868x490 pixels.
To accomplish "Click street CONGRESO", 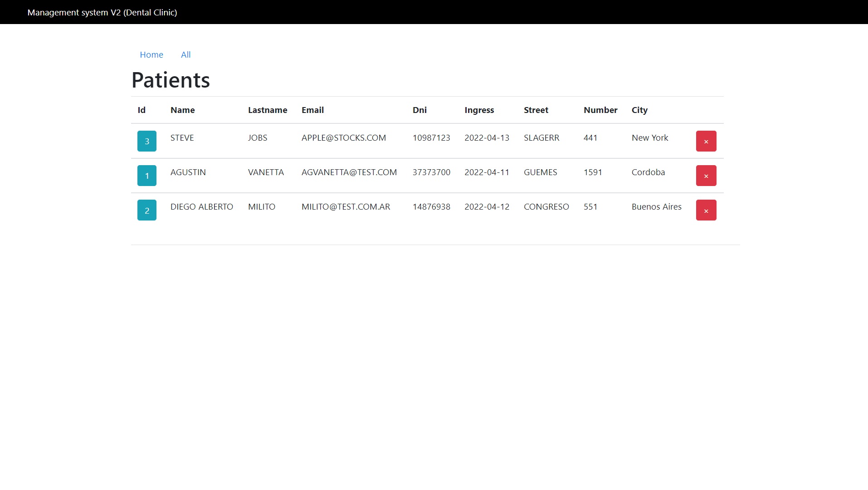I will point(546,206).
